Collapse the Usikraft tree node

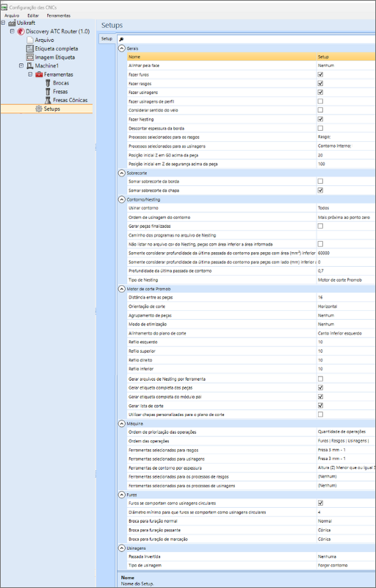[x=4, y=23]
